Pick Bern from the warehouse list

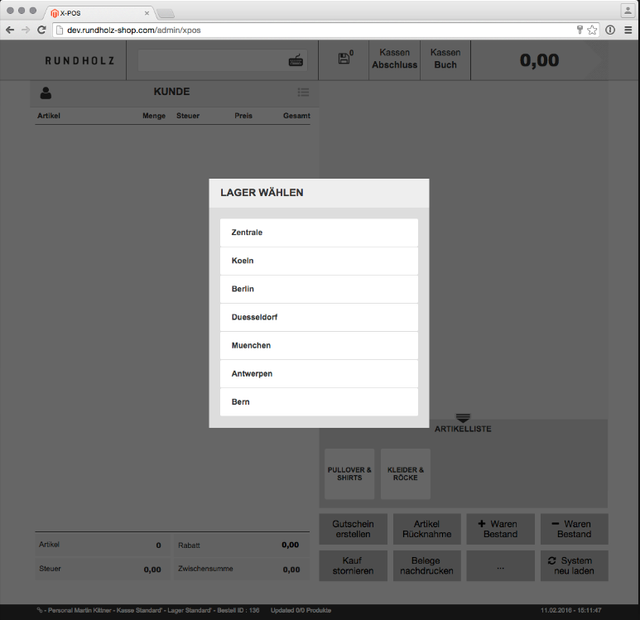[x=318, y=402]
